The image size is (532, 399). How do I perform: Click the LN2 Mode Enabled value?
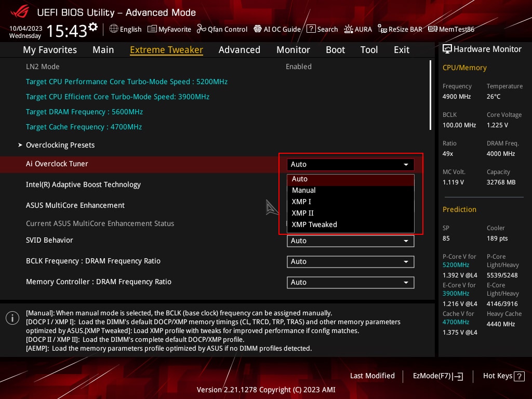299,67
